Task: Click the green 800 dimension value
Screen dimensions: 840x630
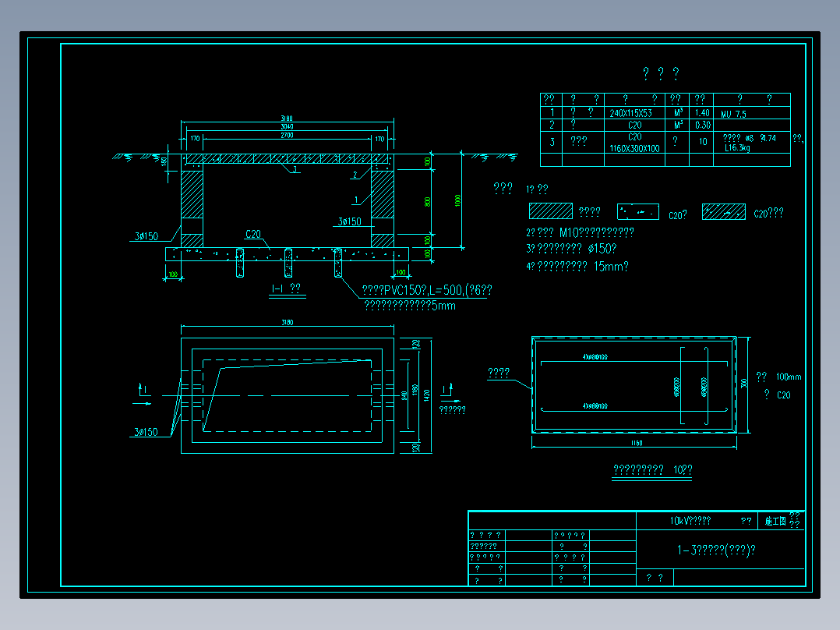Action: pos(428,202)
